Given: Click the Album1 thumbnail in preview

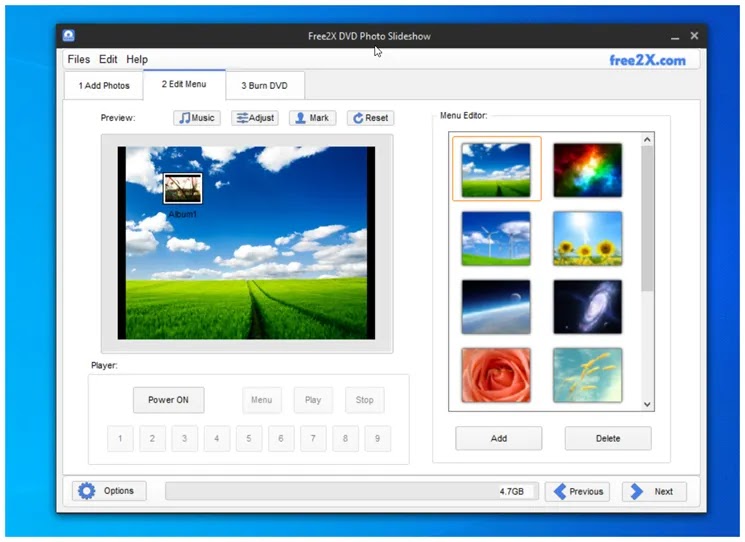Looking at the screenshot, I should point(183,188).
